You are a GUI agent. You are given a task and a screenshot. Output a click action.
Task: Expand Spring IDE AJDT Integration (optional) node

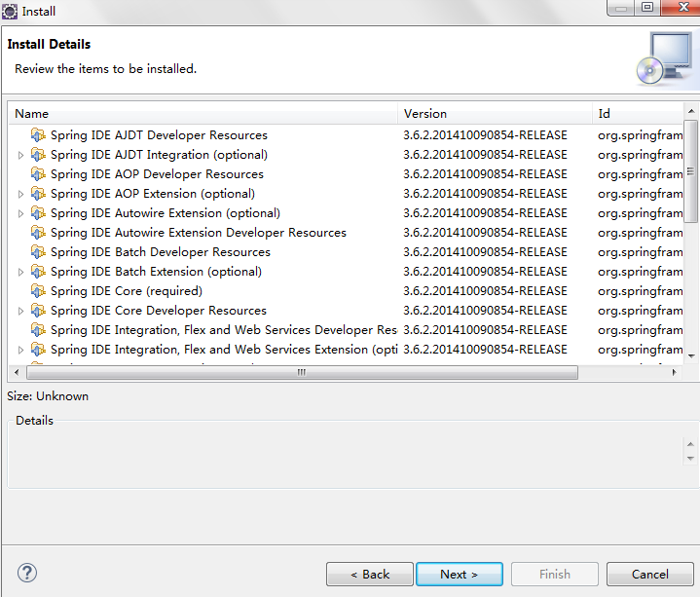(x=20, y=156)
